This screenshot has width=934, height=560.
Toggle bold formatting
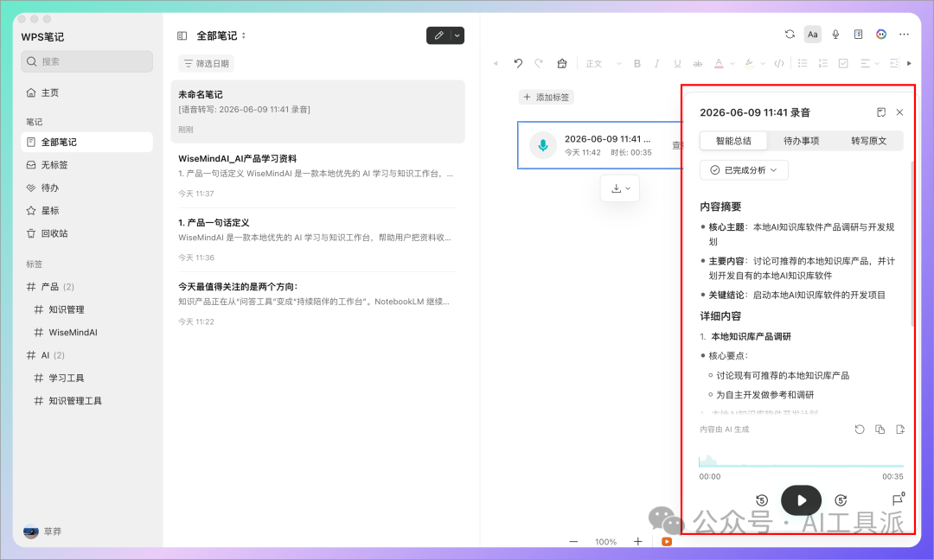637,63
